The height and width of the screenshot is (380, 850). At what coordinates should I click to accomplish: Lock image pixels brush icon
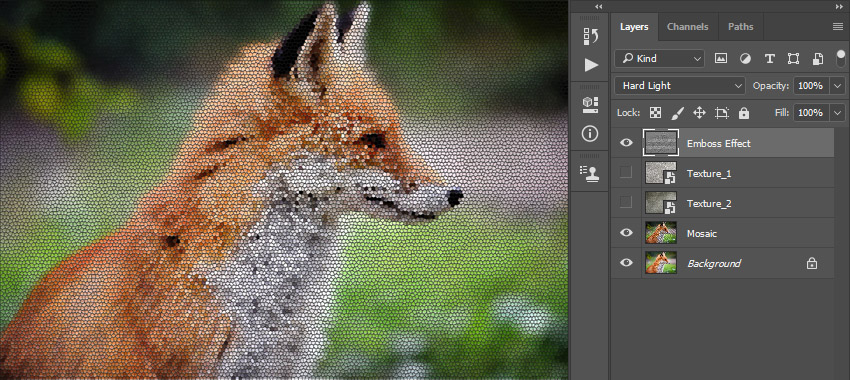(x=678, y=113)
